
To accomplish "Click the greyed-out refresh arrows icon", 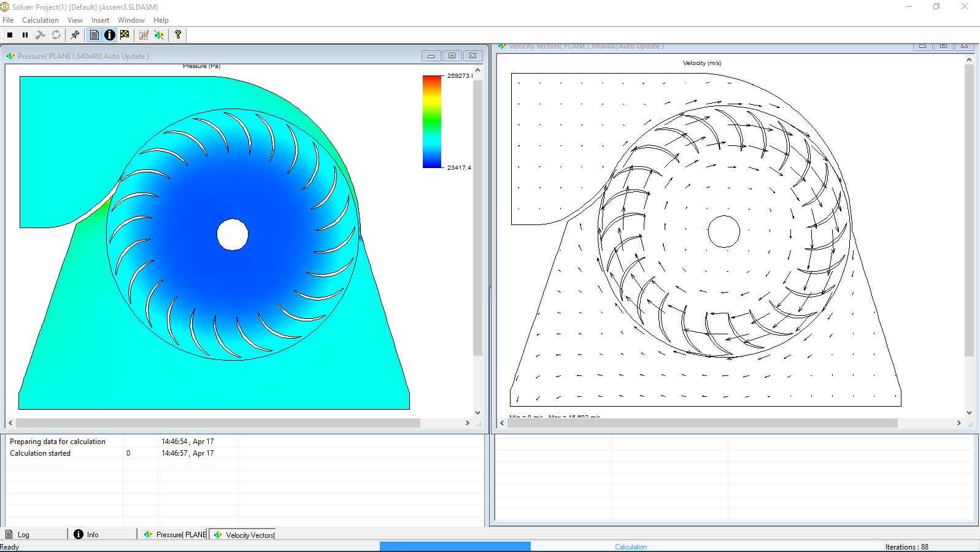I will pos(56,35).
